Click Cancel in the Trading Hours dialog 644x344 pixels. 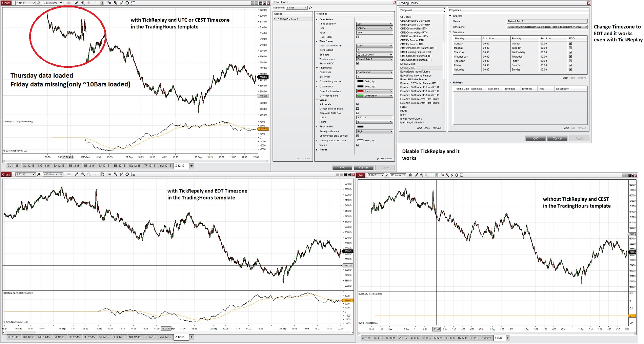557,138
